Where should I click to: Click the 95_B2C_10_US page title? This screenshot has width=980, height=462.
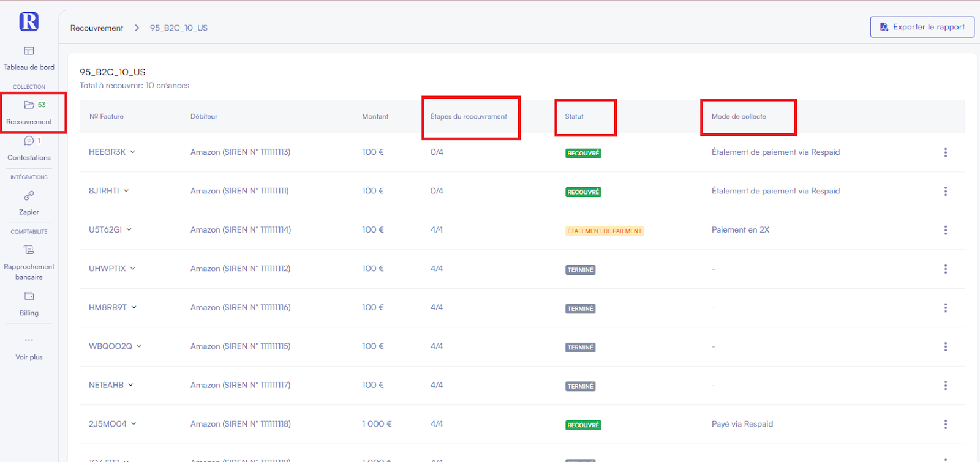tap(113, 72)
